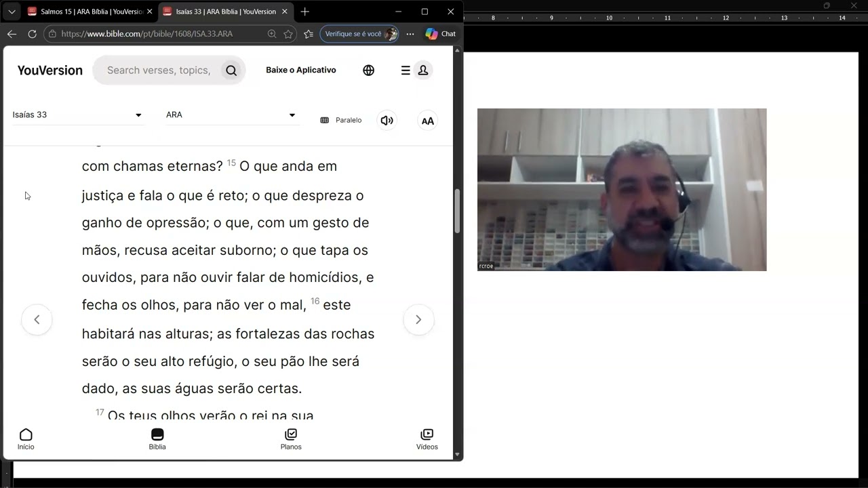The height and width of the screenshot is (488, 868).
Task: Open browser settings three-dot menu
Action: click(x=410, y=34)
